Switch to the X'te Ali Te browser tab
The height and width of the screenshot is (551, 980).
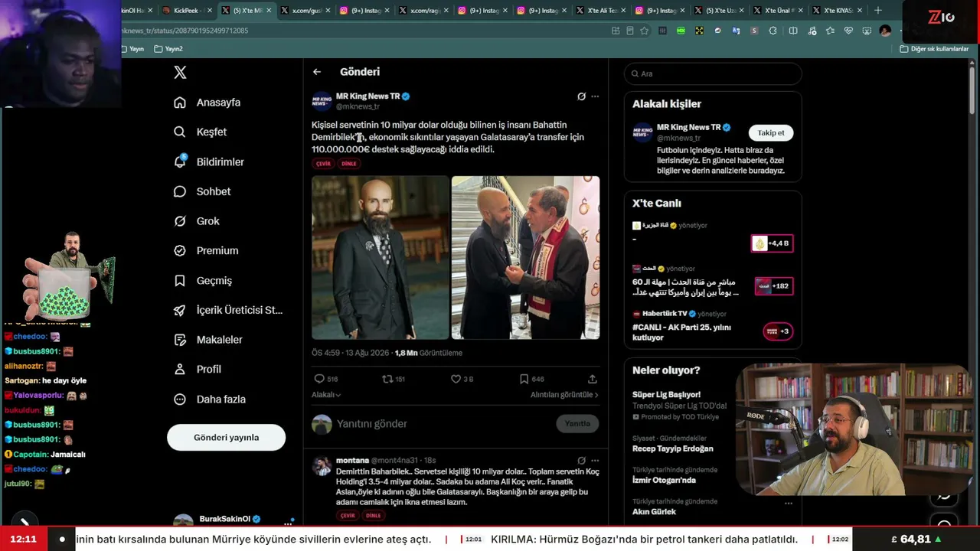pyautogui.click(x=602, y=11)
